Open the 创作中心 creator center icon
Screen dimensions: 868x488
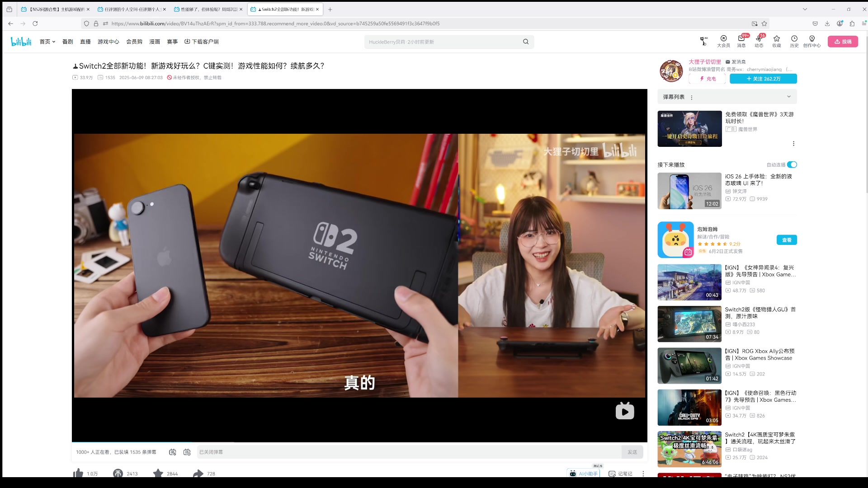pyautogui.click(x=812, y=41)
